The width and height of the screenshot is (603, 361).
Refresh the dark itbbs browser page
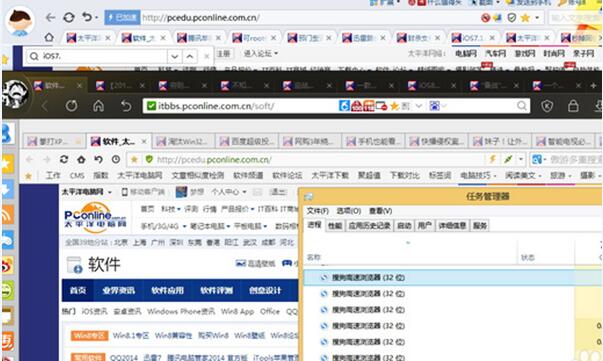point(71,106)
